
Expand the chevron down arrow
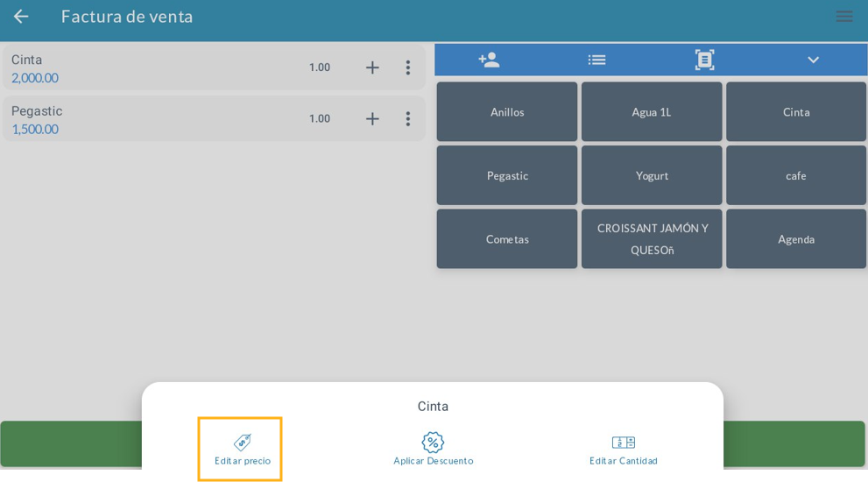point(813,60)
